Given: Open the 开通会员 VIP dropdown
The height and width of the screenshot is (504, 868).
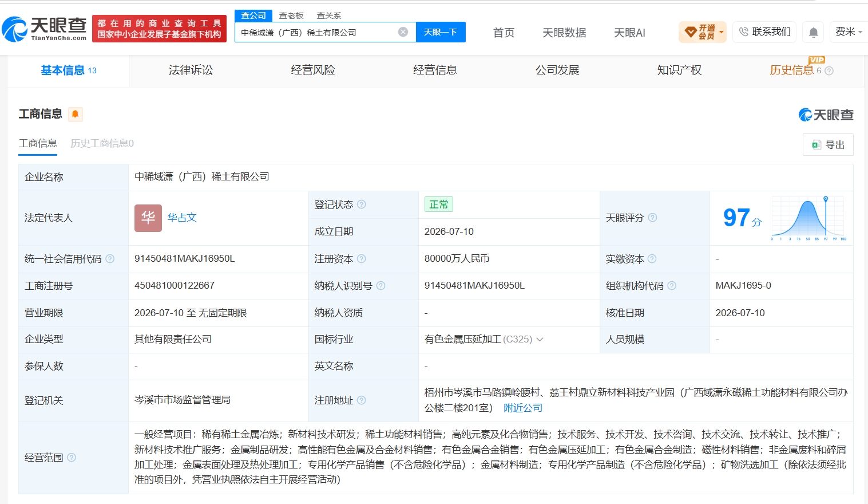Looking at the screenshot, I should click(702, 32).
